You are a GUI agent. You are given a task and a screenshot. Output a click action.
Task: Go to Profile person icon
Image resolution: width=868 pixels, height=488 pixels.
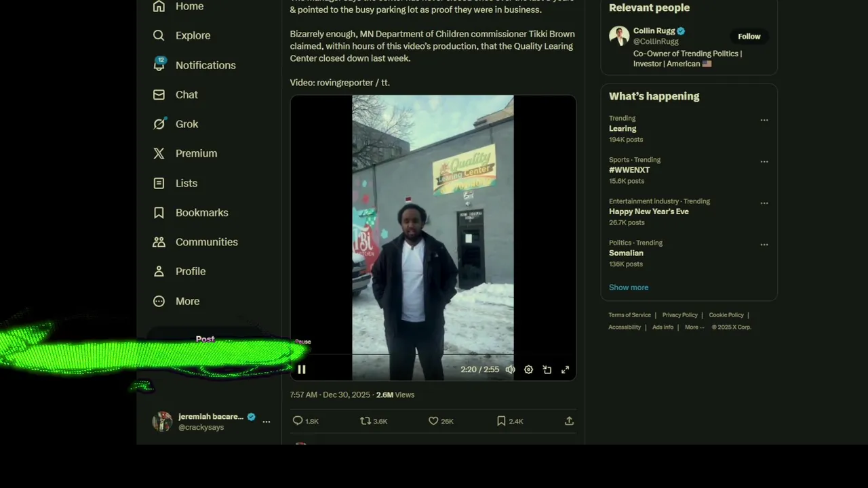pyautogui.click(x=159, y=271)
